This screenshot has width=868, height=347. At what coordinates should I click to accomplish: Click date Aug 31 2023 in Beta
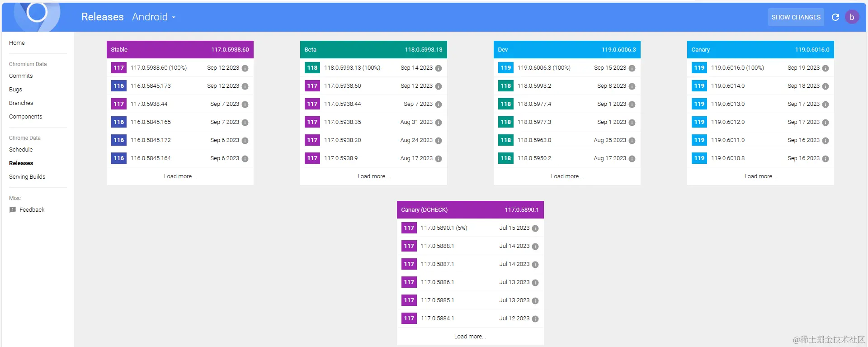[416, 122]
